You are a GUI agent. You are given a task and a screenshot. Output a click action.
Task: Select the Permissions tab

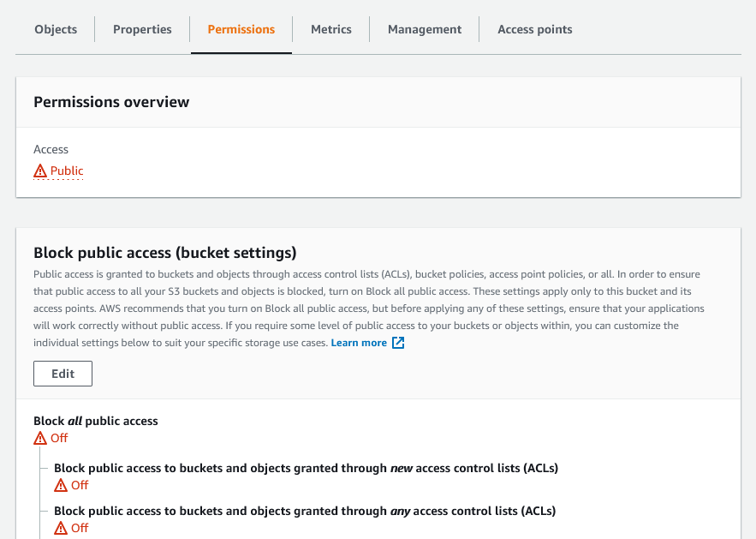coord(241,29)
